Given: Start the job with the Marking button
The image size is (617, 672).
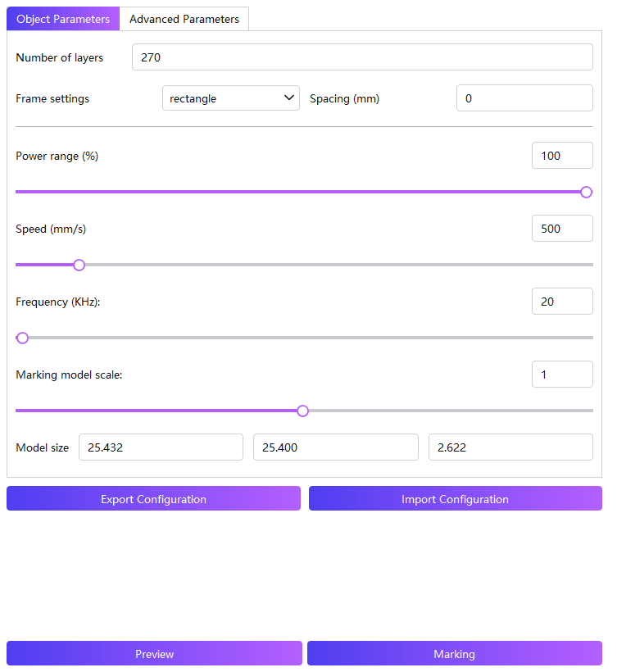Looking at the screenshot, I should (455, 653).
